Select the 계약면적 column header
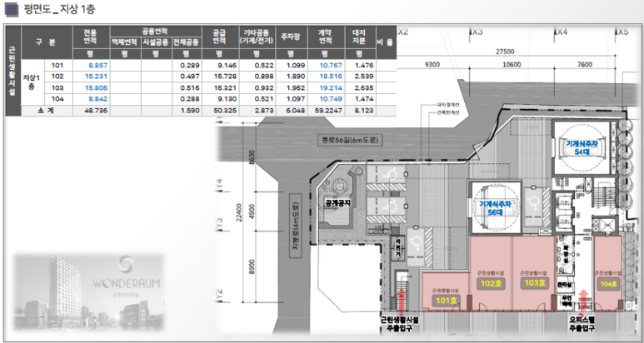The width and height of the screenshot is (644, 343). (x=324, y=37)
